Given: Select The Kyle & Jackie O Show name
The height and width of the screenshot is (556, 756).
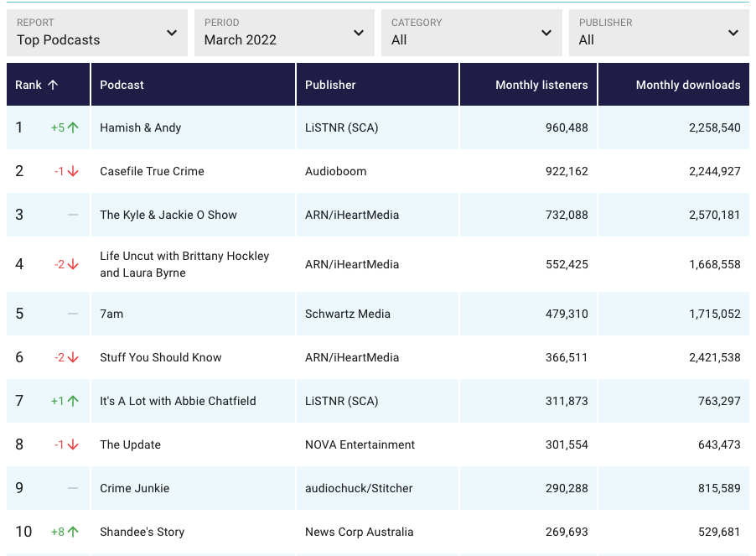Looking at the screenshot, I should [x=168, y=215].
